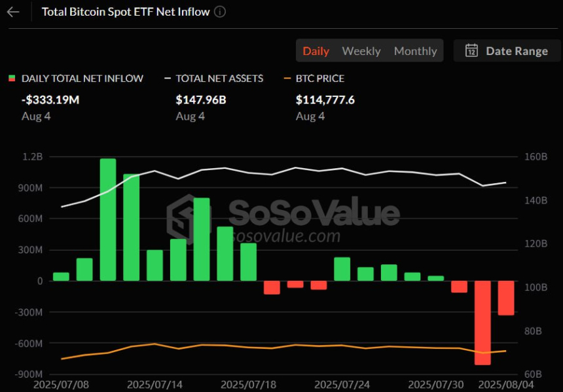Select the Daily interval tab

coord(316,51)
